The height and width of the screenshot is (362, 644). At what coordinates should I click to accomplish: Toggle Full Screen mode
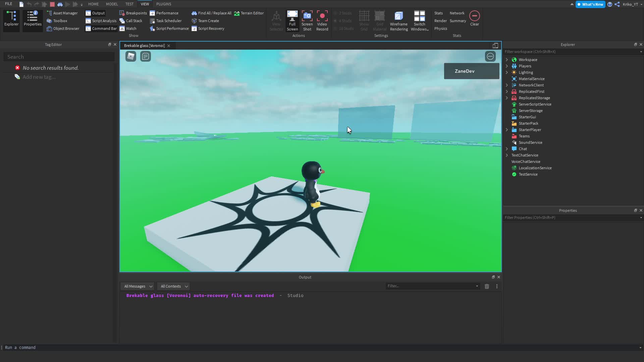[292, 20]
